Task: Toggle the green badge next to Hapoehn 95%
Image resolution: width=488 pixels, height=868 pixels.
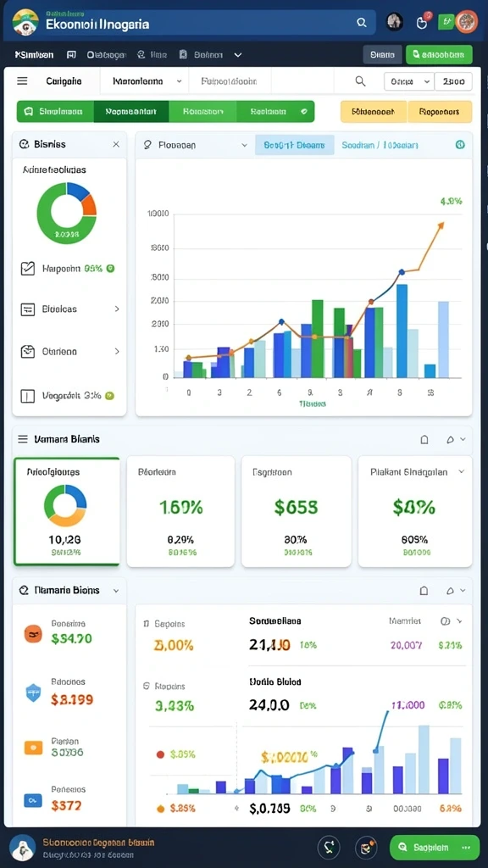Action: (110, 269)
